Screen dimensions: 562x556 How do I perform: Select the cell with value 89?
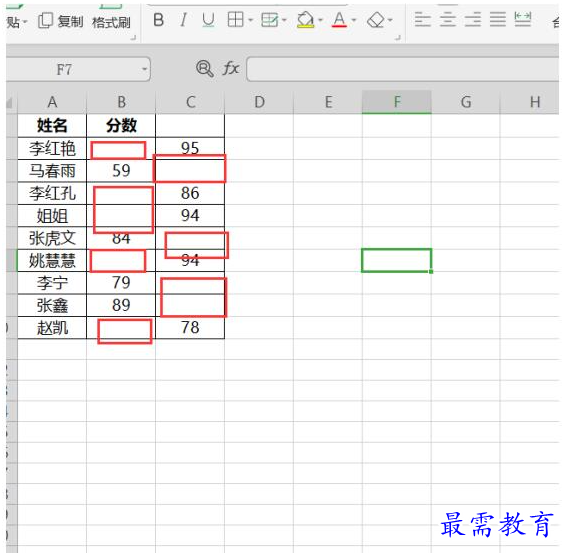point(121,305)
